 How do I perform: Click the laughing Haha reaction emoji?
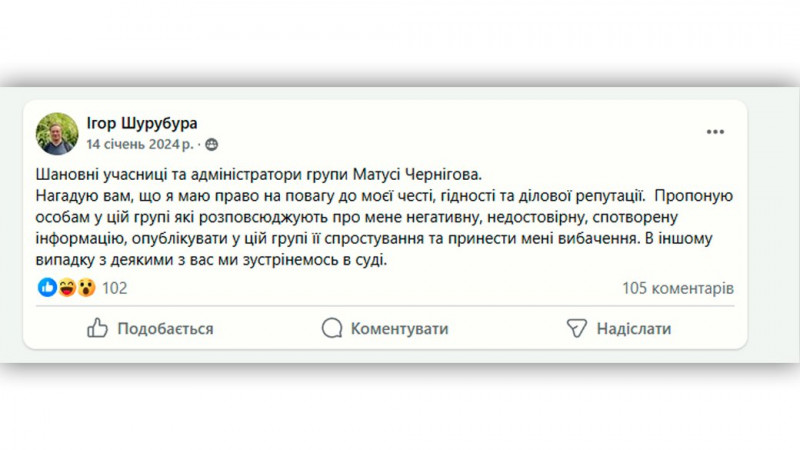click(67, 288)
